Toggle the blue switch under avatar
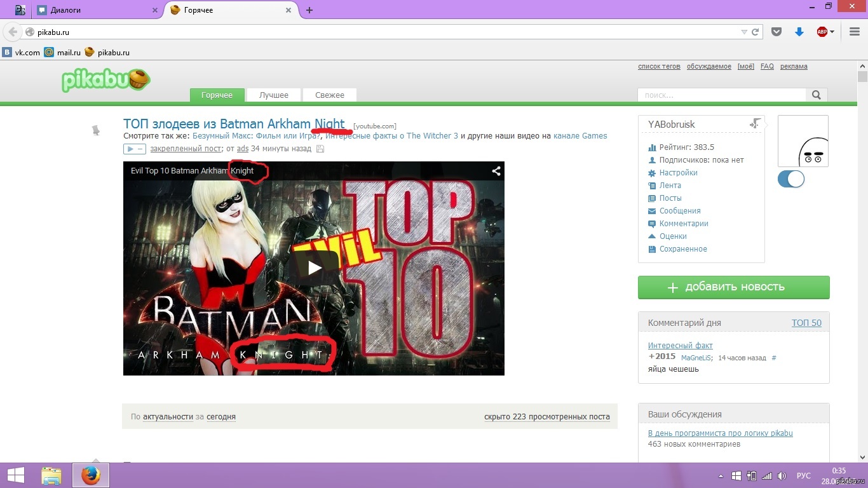 click(791, 179)
